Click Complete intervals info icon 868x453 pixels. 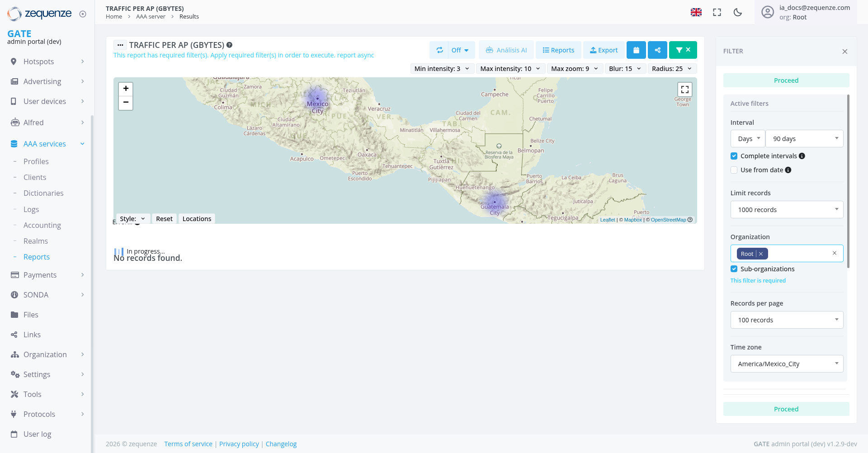click(x=802, y=156)
